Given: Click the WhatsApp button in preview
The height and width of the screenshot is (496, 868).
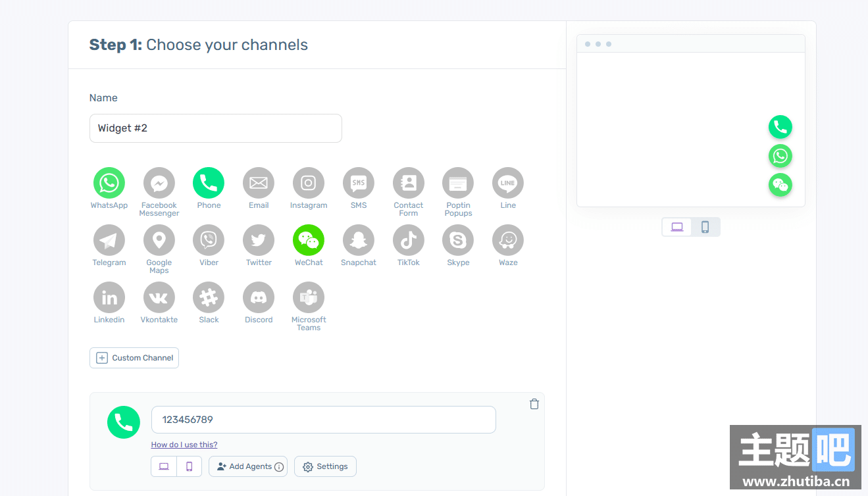Looking at the screenshot, I should pos(780,156).
